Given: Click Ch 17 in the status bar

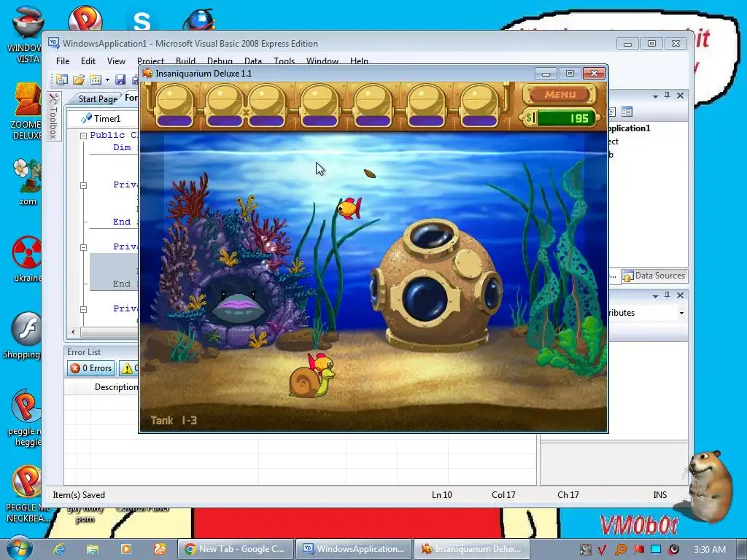Looking at the screenshot, I should [x=568, y=495].
